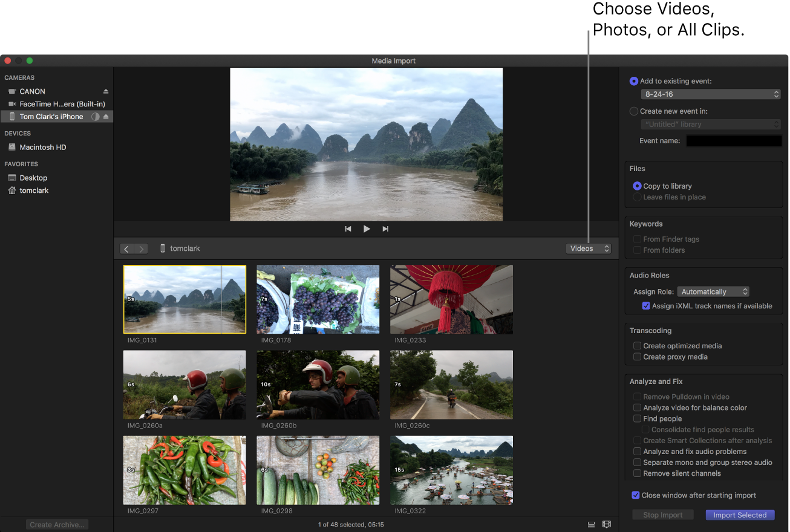Enable Create optimized media checkbox

(637, 346)
